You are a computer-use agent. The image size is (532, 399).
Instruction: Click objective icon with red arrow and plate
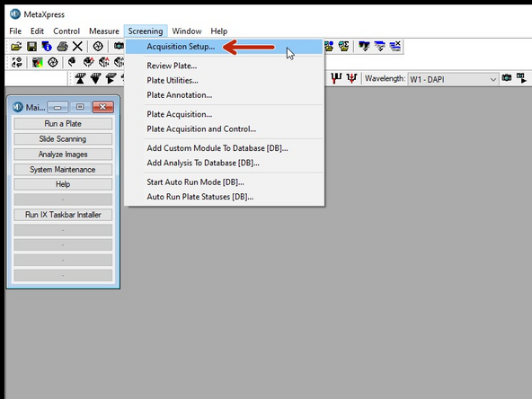tap(104, 62)
